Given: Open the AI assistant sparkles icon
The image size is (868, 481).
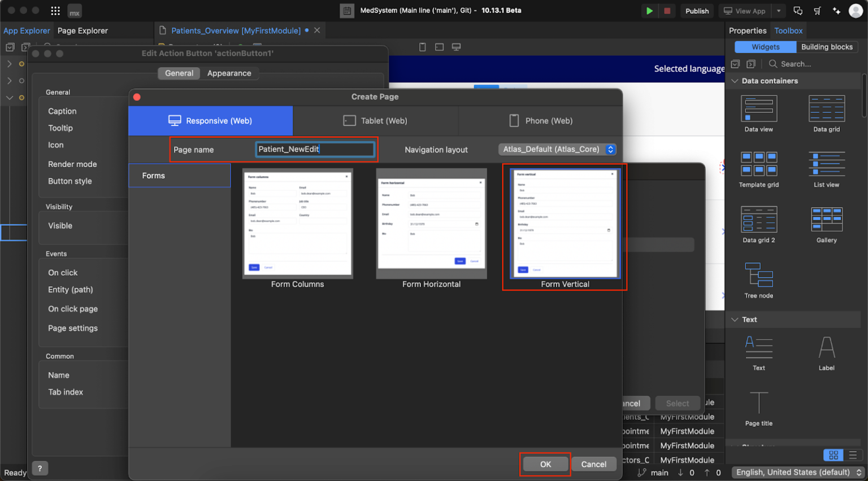Looking at the screenshot, I should coord(837,11).
